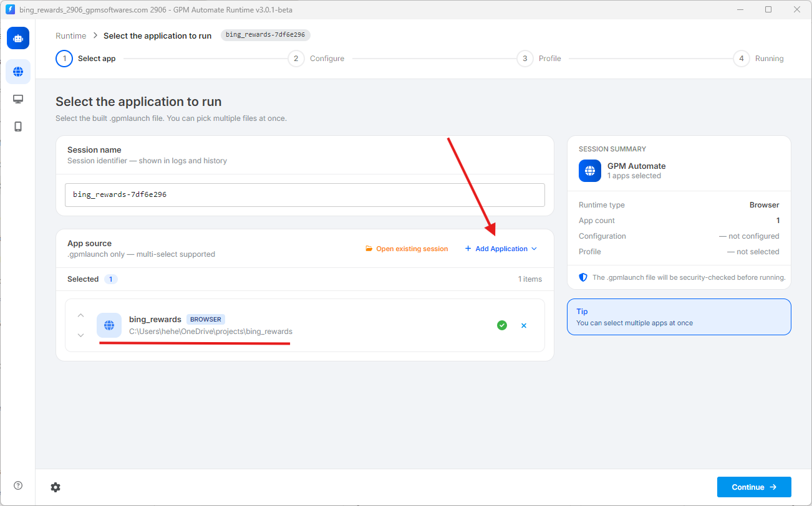
Task: Open settings gear icon at bottom
Action: [56, 487]
